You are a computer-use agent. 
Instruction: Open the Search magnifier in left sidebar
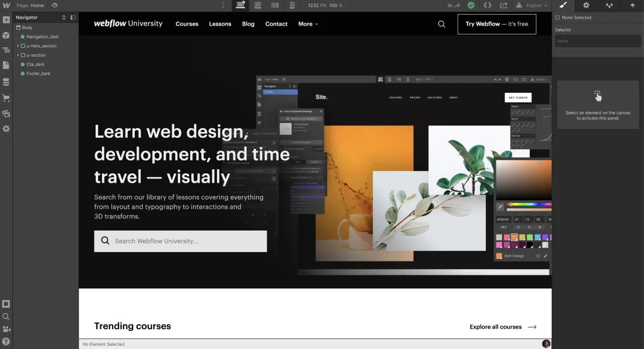(x=6, y=316)
